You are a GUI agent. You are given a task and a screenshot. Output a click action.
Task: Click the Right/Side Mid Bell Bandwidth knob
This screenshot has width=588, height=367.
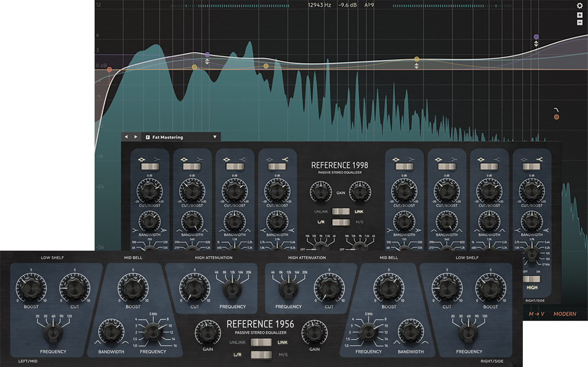411,333
